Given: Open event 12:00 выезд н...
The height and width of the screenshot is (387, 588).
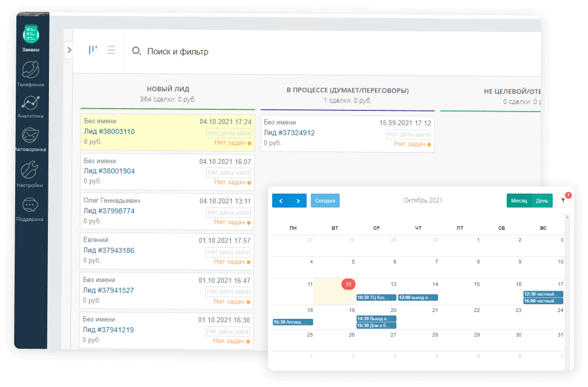Looking at the screenshot, I should (x=418, y=297).
